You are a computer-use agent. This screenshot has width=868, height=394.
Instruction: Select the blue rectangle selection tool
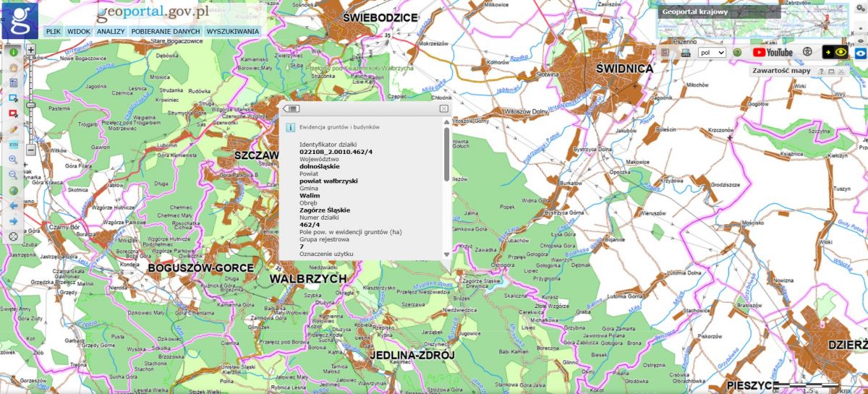tap(13, 98)
